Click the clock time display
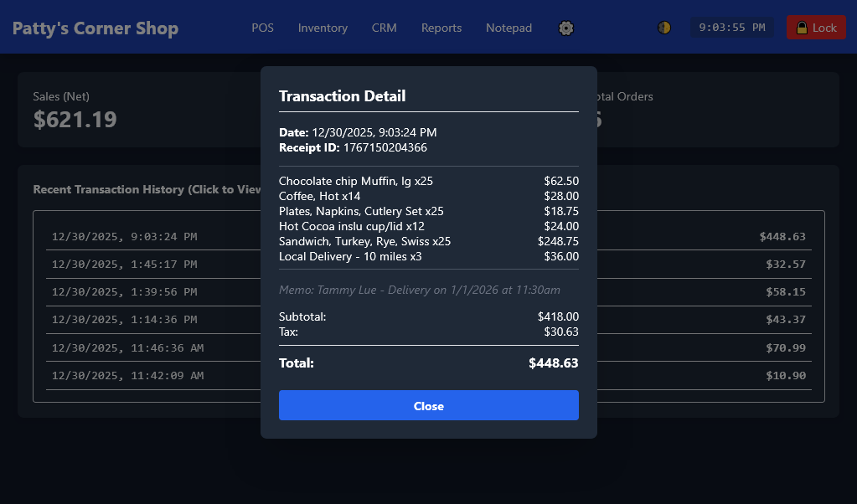 tap(731, 28)
